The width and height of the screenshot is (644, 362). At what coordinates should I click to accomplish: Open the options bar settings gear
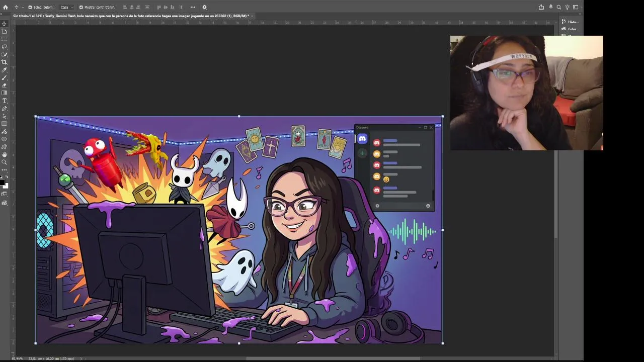[204, 7]
